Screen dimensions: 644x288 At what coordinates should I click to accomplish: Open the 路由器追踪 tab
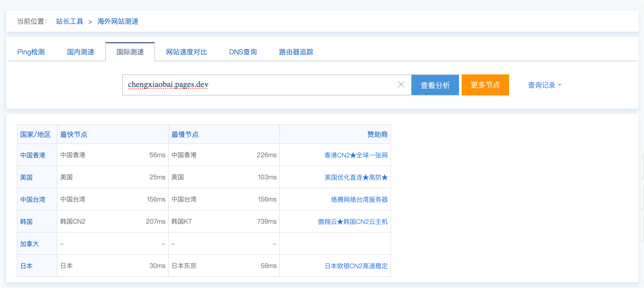(296, 52)
